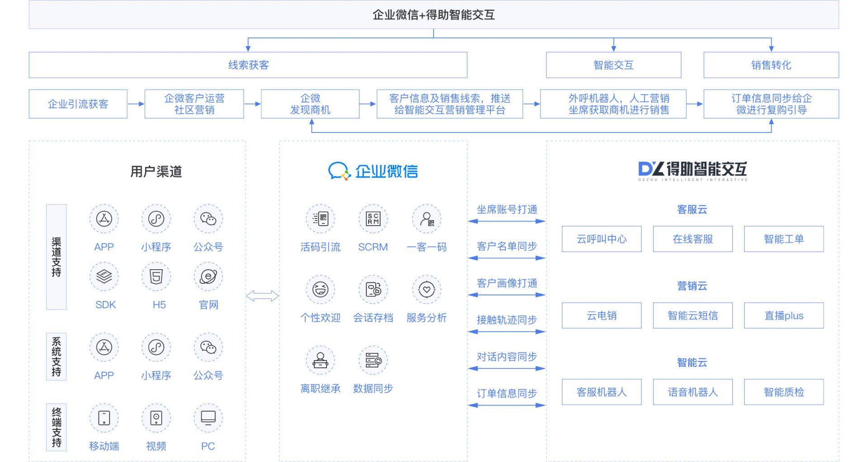Select the SDK layers icon

coord(104,276)
